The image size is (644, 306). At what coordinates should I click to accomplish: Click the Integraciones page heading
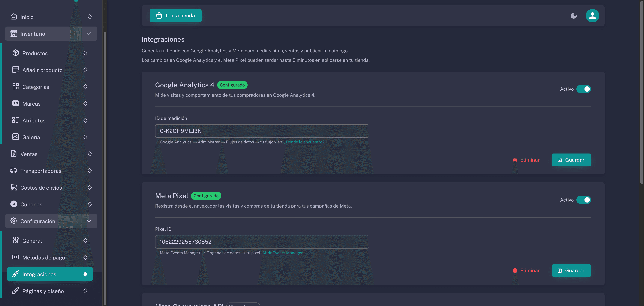[163, 39]
